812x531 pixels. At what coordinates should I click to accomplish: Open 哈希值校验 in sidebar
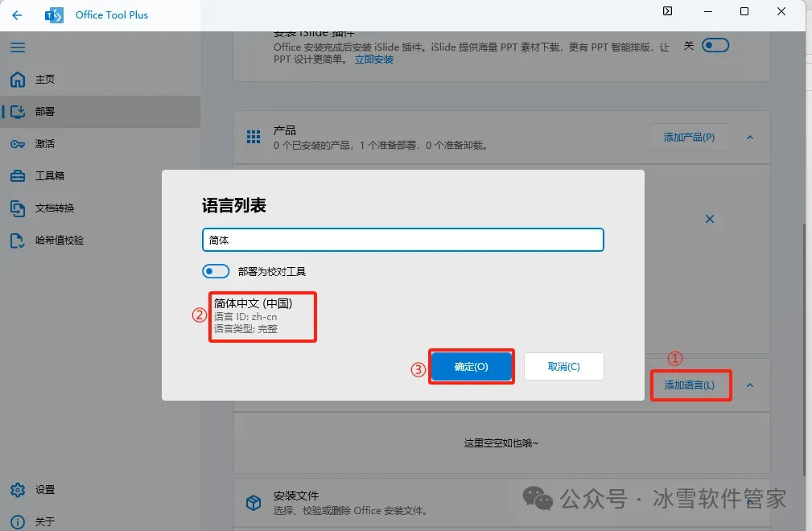(x=101, y=240)
